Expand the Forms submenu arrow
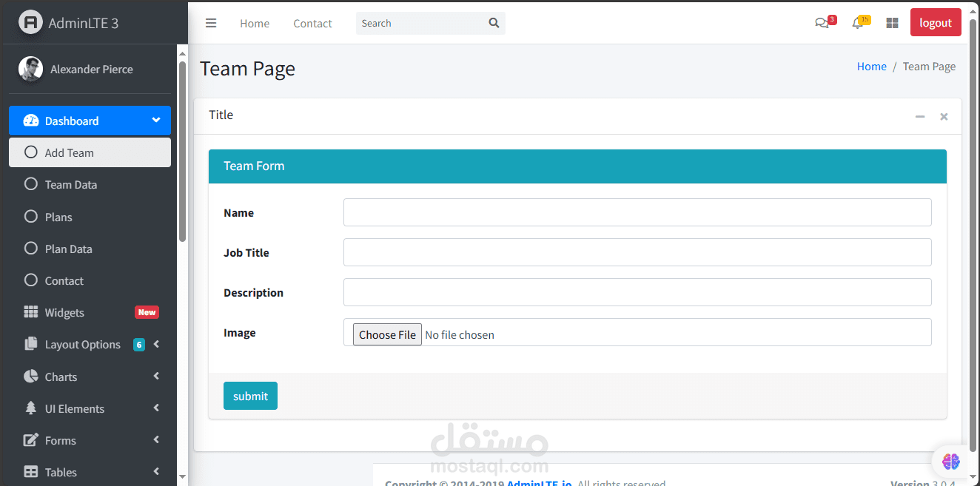This screenshot has width=980, height=486. point(156,439)
